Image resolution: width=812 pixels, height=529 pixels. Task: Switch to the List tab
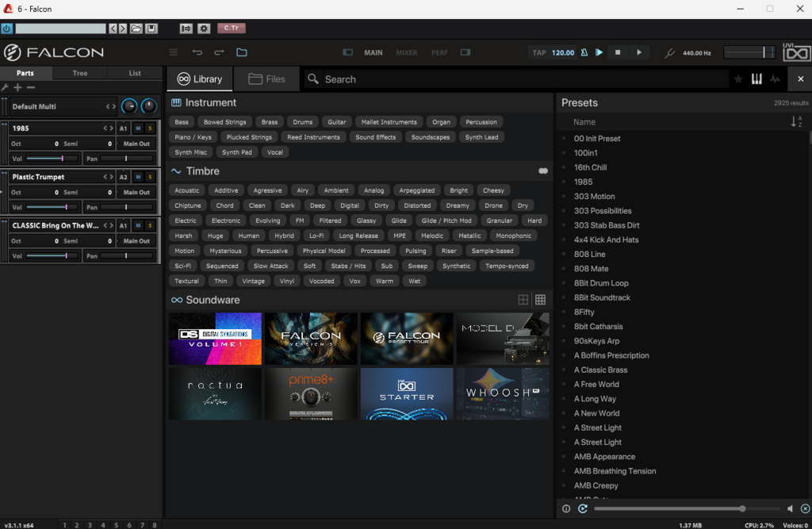click(135, 73)
